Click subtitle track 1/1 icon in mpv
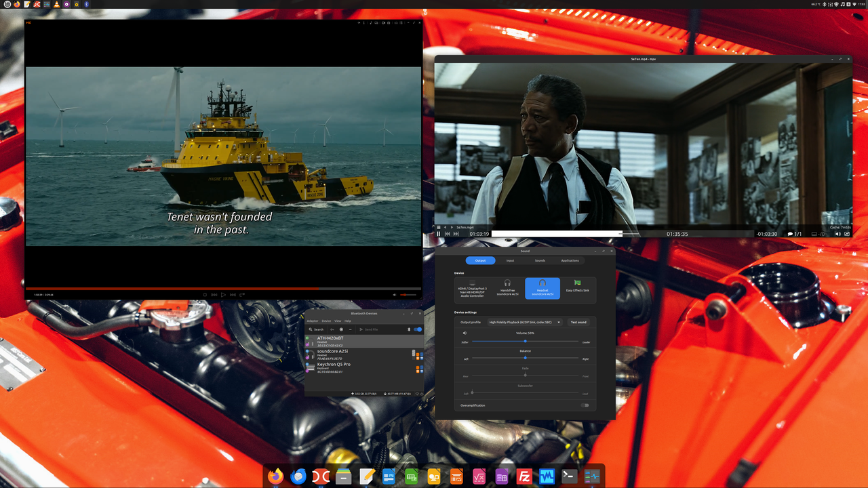Viewport: 868px width, 488px height. pos(795,234)
